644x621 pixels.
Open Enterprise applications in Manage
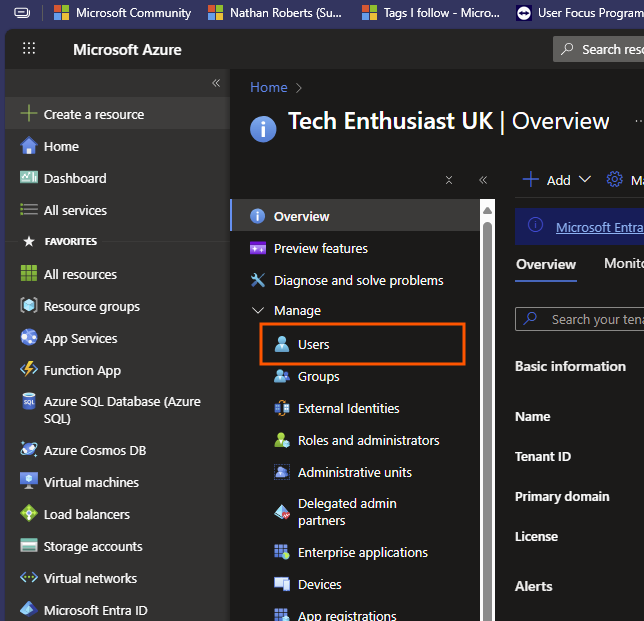click(362, 552)
